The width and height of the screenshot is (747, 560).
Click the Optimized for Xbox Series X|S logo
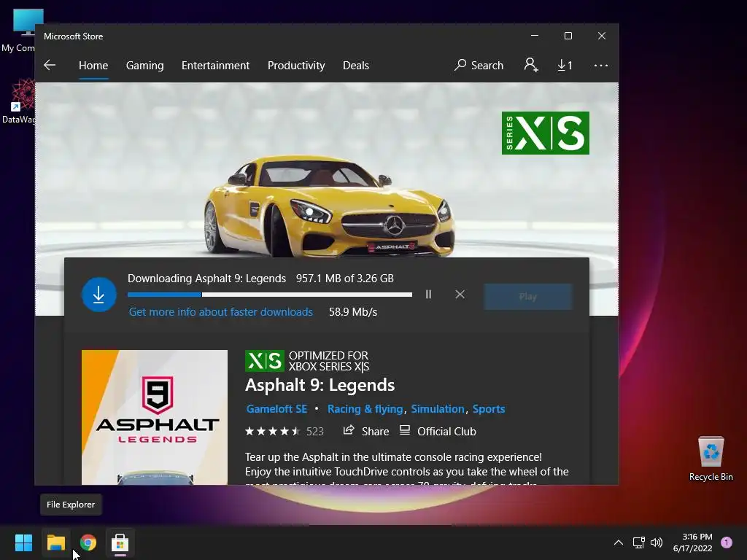click(264, 361)
